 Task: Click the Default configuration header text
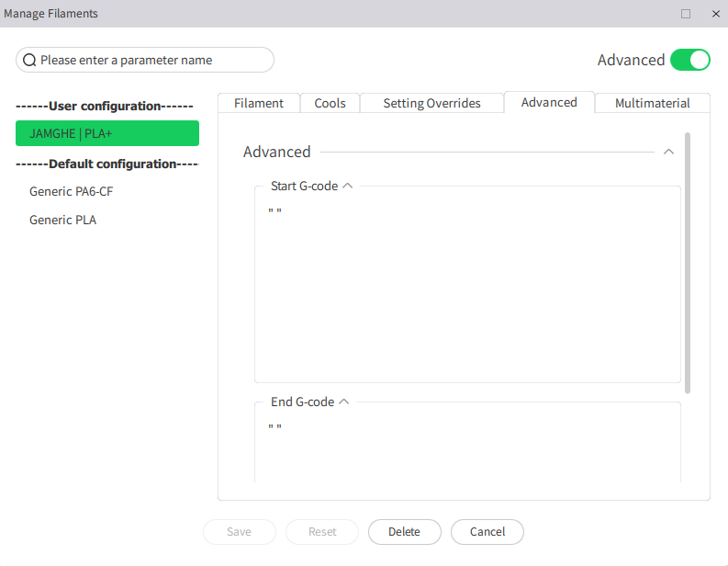click(107, 164)
